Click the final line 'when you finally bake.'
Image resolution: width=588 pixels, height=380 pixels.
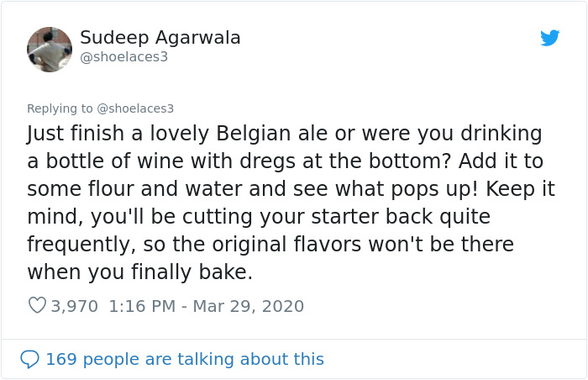click(139, 272)
